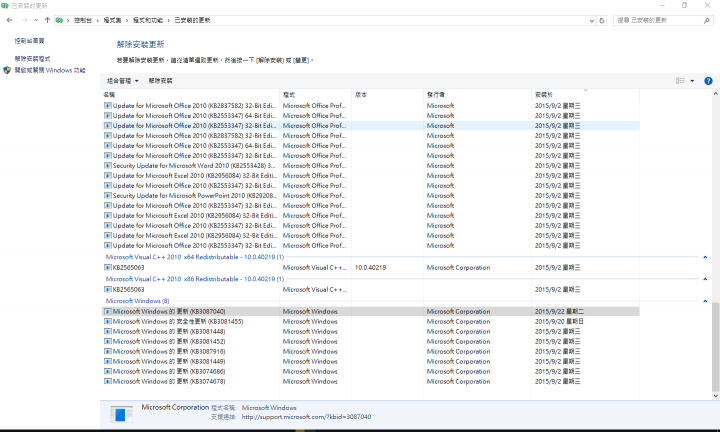Click Visual C++ 2010 x64 Redistributable group header
The image size is (720, 432).
coord(195,257)
